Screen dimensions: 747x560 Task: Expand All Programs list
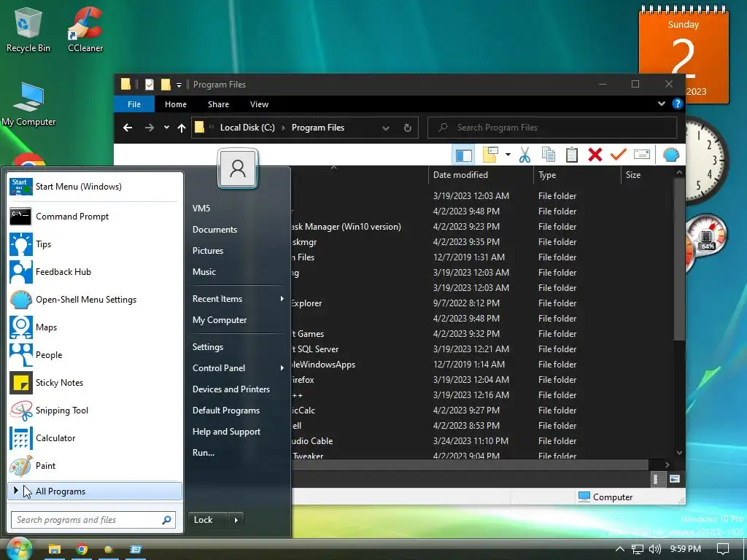pyautogui.click(x=95, y=491)
